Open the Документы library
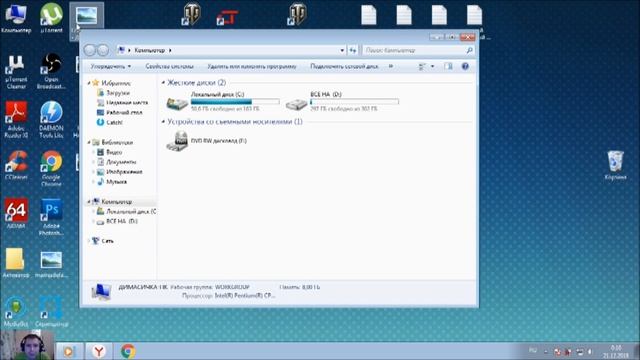The height and width of the screenshot is (360, 640). (121, 162)
